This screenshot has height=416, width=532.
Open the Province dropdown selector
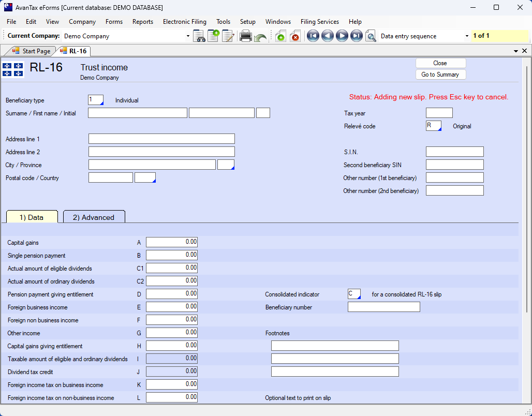(x=226, y=165)
